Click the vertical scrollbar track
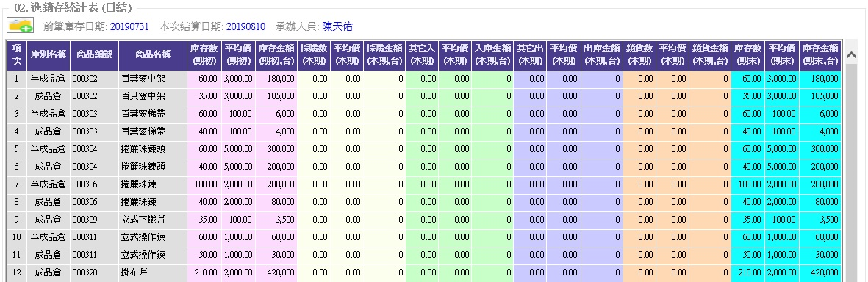This screenshot has height=282, width=868. tap(851, 171)
